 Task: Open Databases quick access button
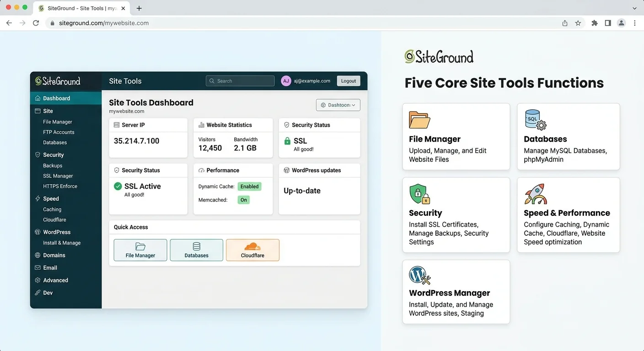[x=196, y=250]
